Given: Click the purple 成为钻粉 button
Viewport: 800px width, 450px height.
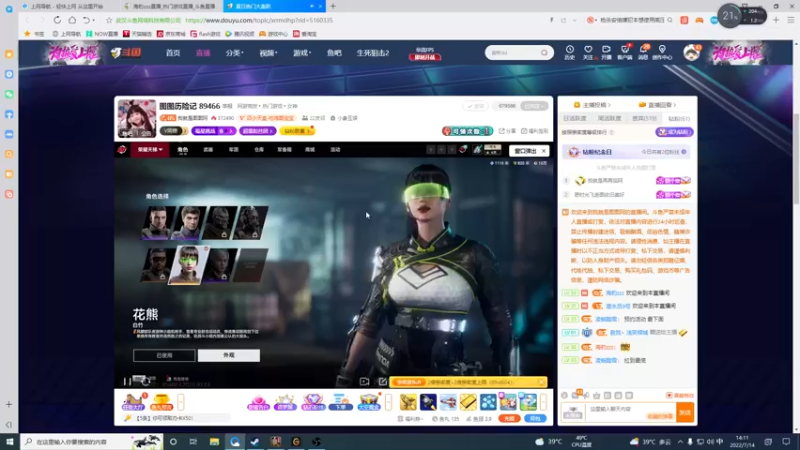Looking at the screenshot, I should click(674, 132).
